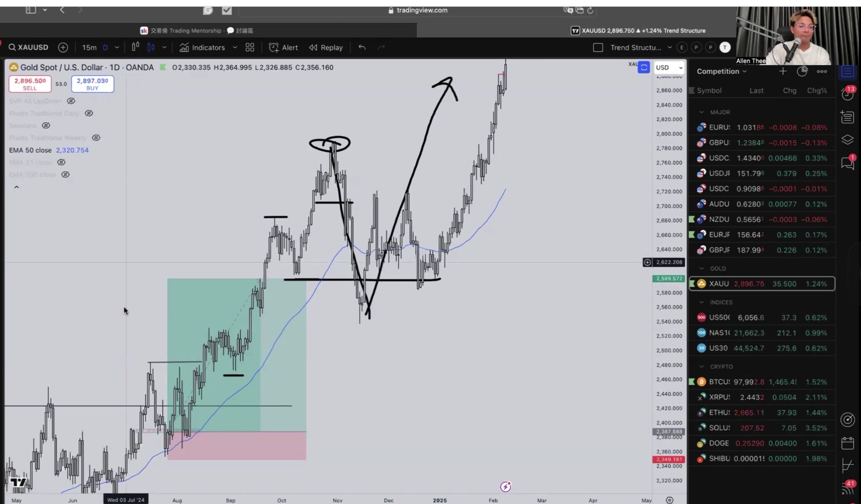Toggle visibility of EMA 200 close
Screen dimensions: 861x504
65,174
